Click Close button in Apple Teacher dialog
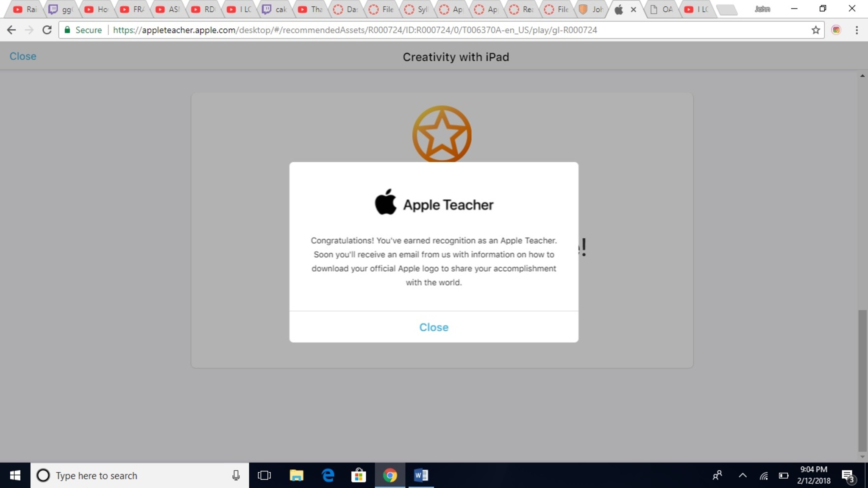The image size is (868, 488). click(x=434, y=327)
